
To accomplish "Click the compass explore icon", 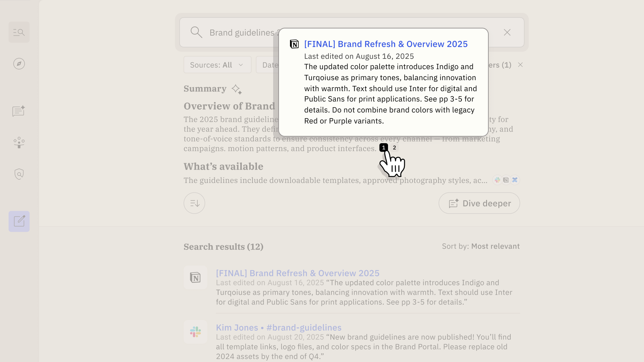I will pos(19,64).
